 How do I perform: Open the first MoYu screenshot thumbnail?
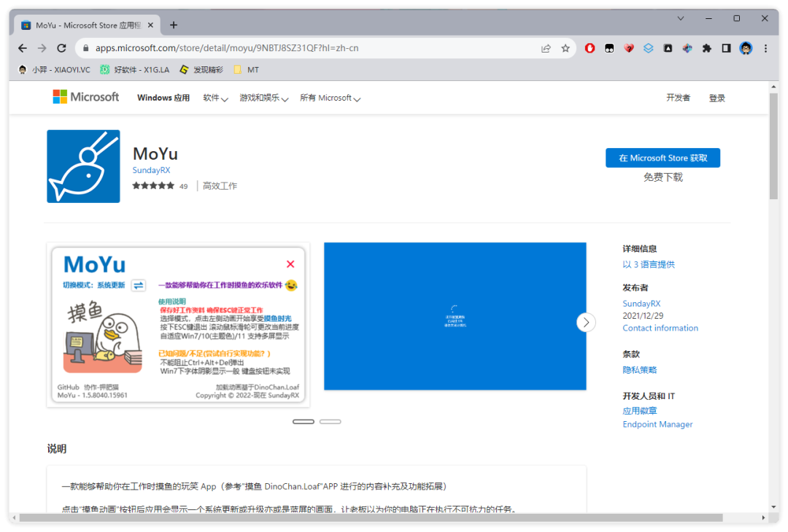pos(179,324)
